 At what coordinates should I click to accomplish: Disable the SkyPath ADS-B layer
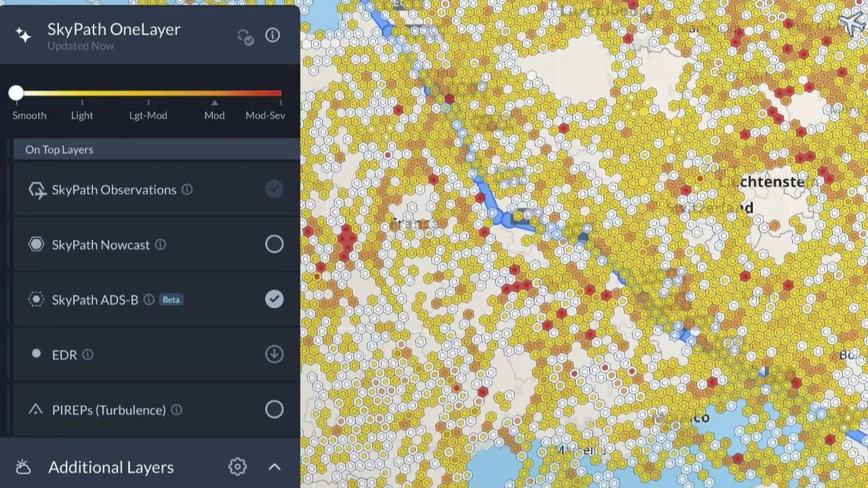(x=274, y=299)
